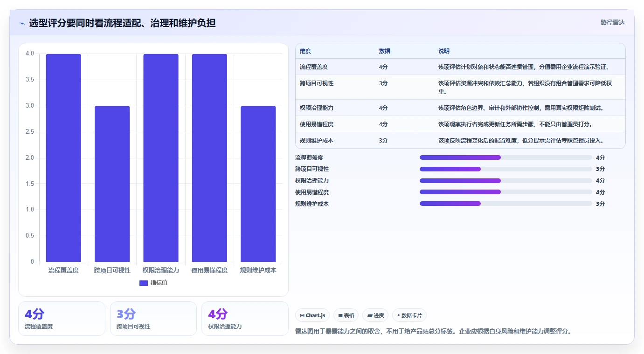Click the 跨项目可视性 bar in chart
The image size is (644, 354).
[112, 184]
